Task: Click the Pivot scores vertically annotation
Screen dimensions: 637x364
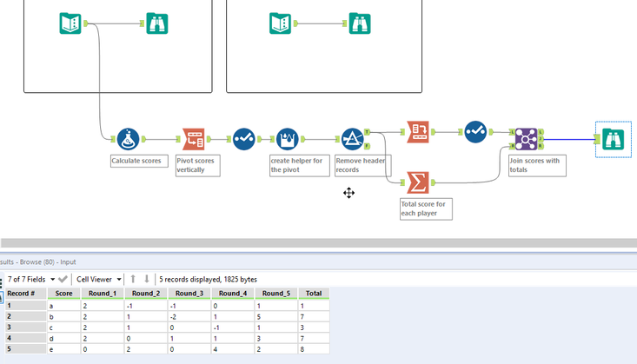Action: (x=198, y=165)
